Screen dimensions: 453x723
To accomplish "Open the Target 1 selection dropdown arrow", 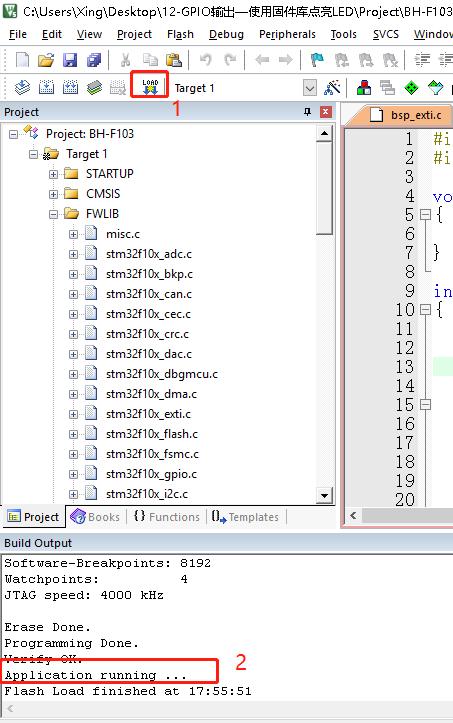I will point(310,88).
